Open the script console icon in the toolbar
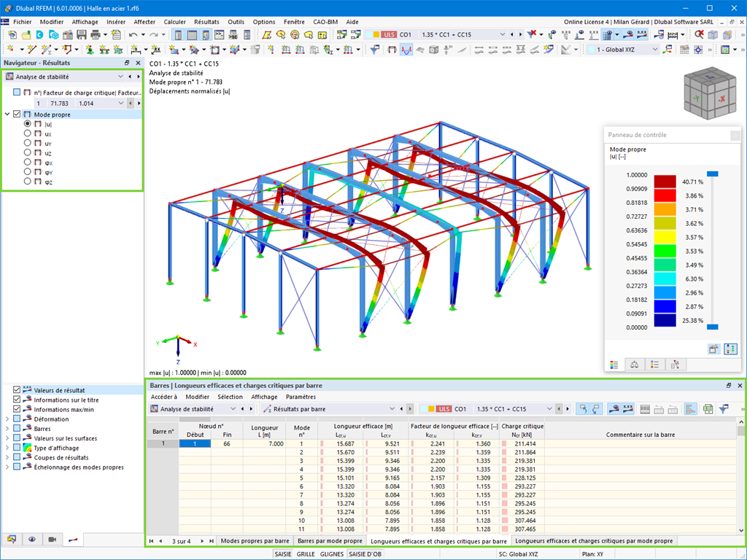 click(219, 35)
